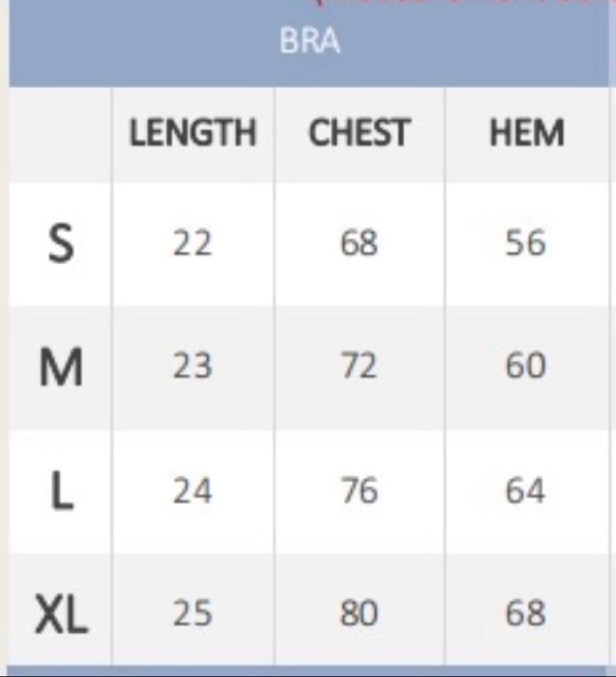This screenshot has height=677, width=616.
Task: Click the S size row label
Action: [60, 244]
